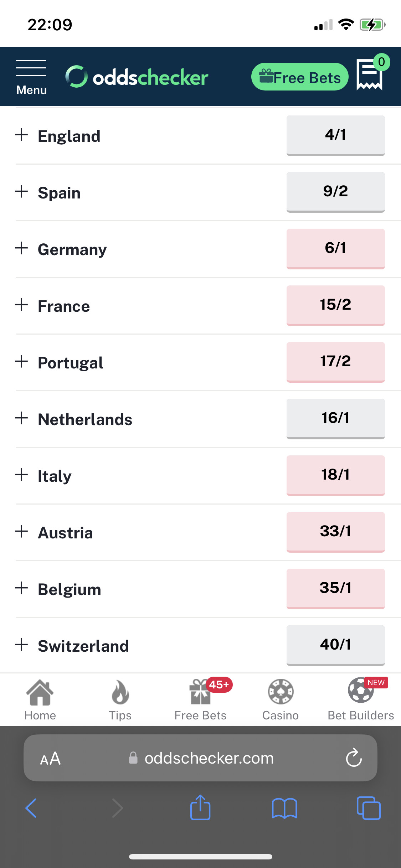This screenshot has height=868, width=401.
Task: Add France at 15/2 to slip
Action: [335, 305]
